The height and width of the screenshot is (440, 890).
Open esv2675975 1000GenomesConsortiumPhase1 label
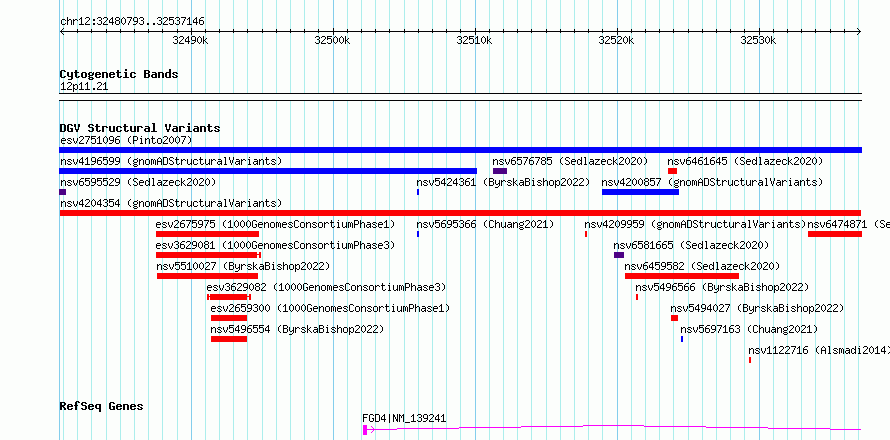(275, 224)
